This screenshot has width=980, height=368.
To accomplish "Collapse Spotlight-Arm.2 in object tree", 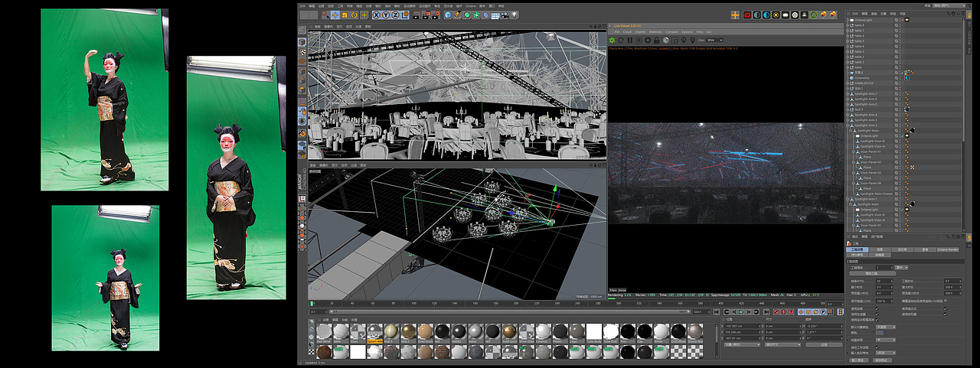I will pyautogui.click(x=847, y=125).
